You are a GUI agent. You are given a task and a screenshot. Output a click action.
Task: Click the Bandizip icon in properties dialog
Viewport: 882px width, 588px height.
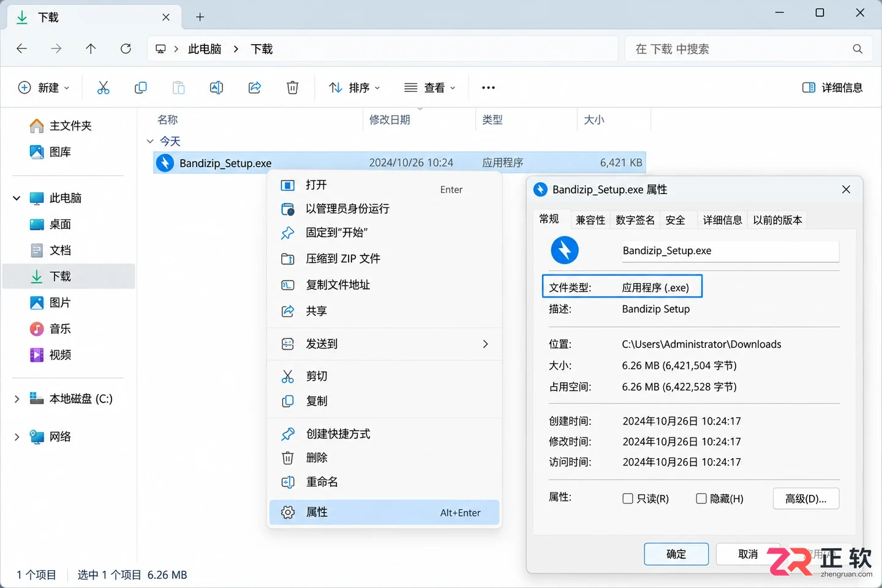click(565, 250)
